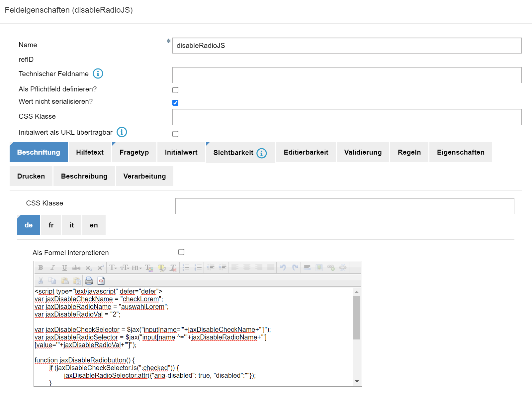The width and height of the screenshot is (532, 395).
Task: Focus the Technischer Feldname input field
Action: point(347,75)
